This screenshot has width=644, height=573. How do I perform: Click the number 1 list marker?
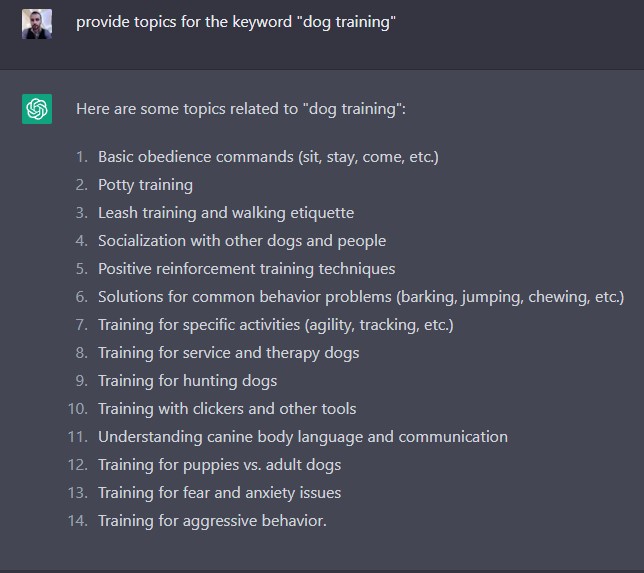82,157
